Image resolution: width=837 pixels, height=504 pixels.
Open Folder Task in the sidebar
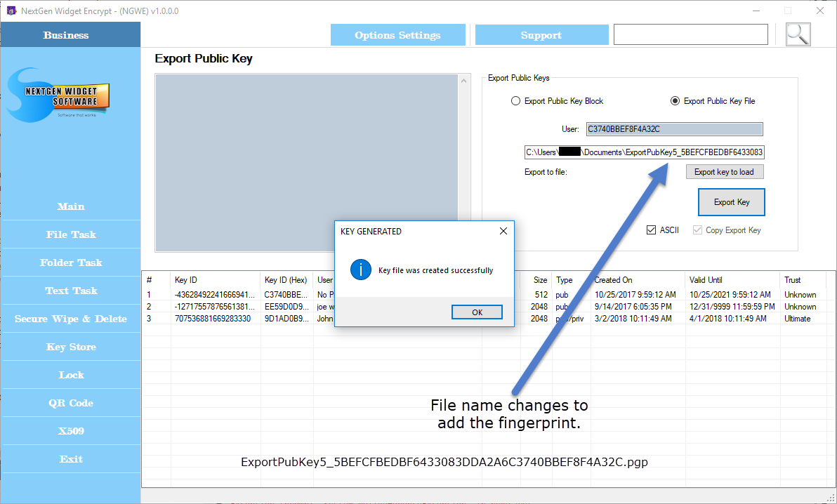pos(71,263)
